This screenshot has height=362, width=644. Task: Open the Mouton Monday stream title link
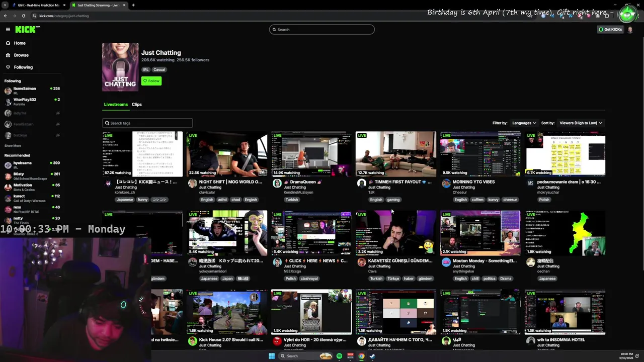(x=485, y=261)
